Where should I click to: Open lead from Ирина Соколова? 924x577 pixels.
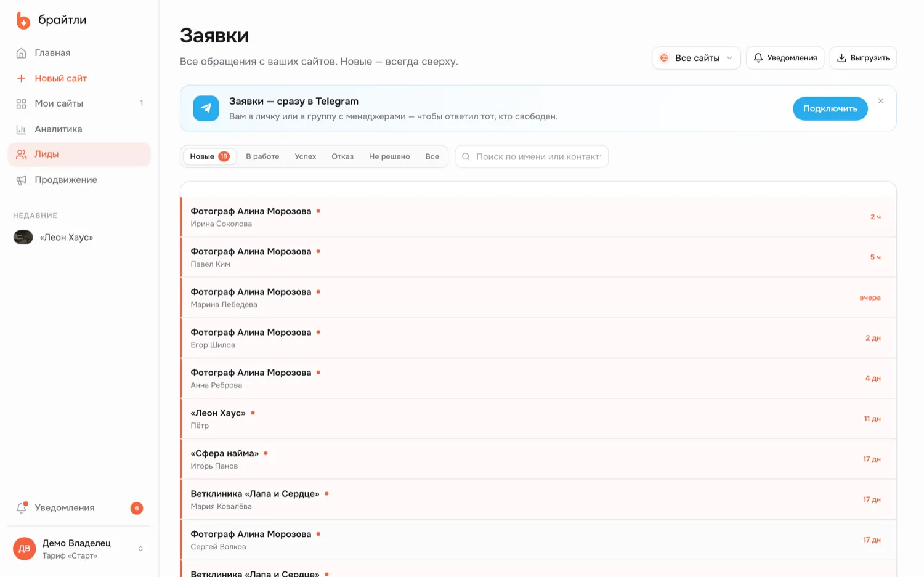coord(538,217)
